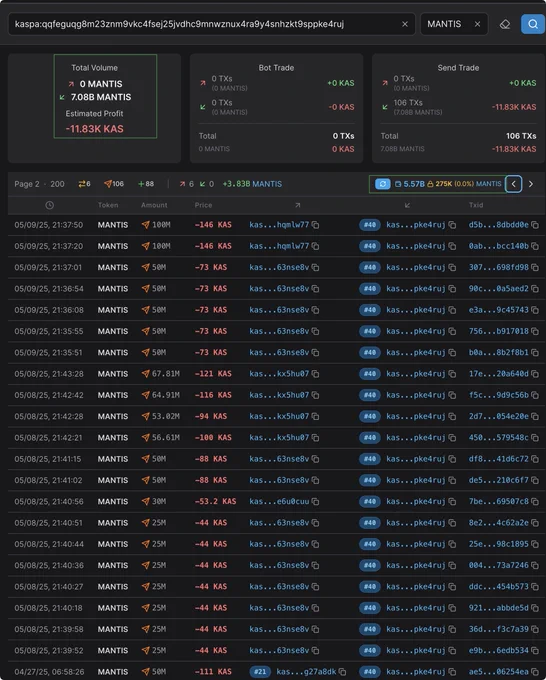The image size is (546, 680).
Task: Filter by send transactions count 106
Action: point(114,184)
